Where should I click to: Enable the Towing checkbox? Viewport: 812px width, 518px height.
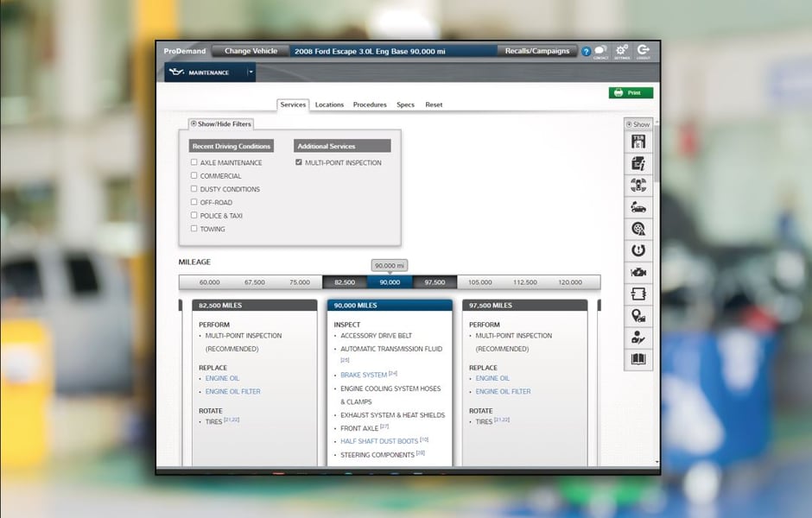pyautogui.click(x=194, y=229)
